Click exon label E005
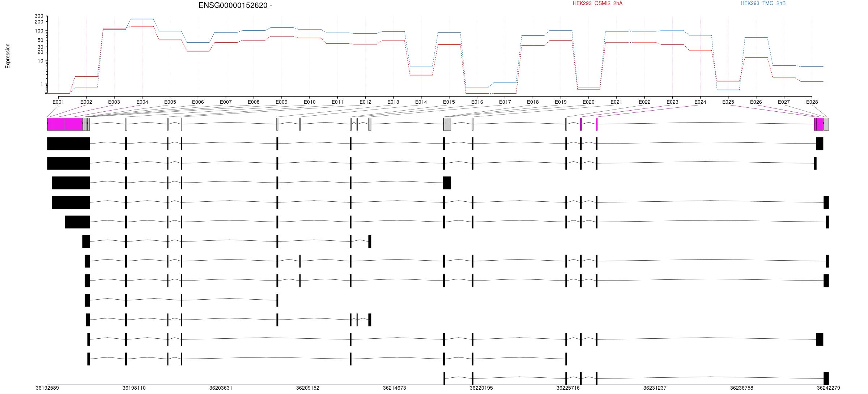The image size is (868, 394). click(x=170, y=102)
